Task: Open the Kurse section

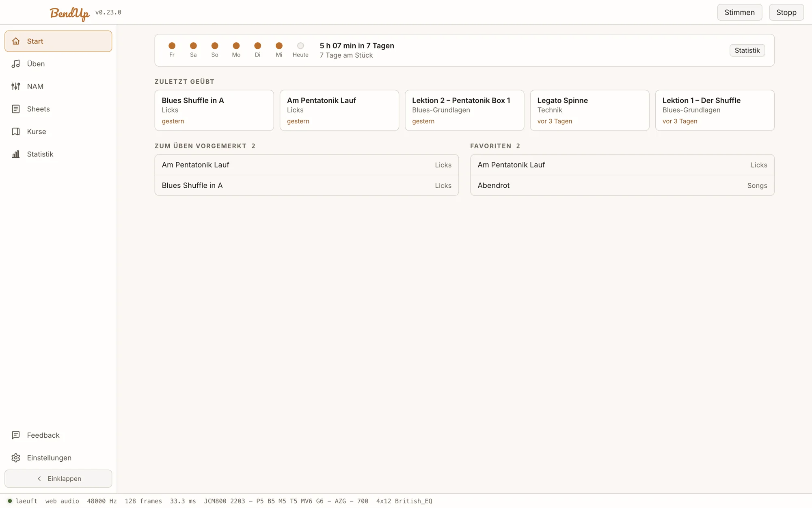Action: point(58,132)
